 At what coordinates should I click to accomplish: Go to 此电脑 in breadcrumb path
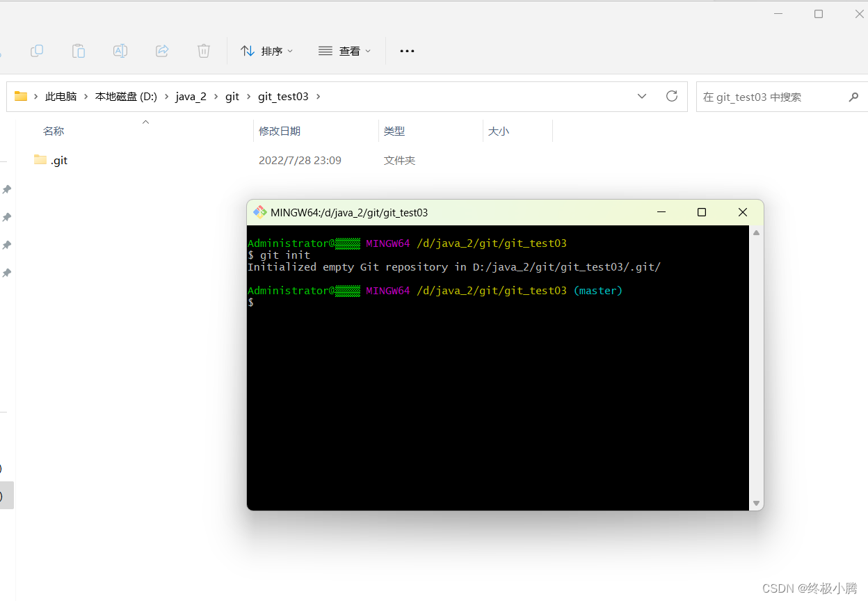point(61,97)
